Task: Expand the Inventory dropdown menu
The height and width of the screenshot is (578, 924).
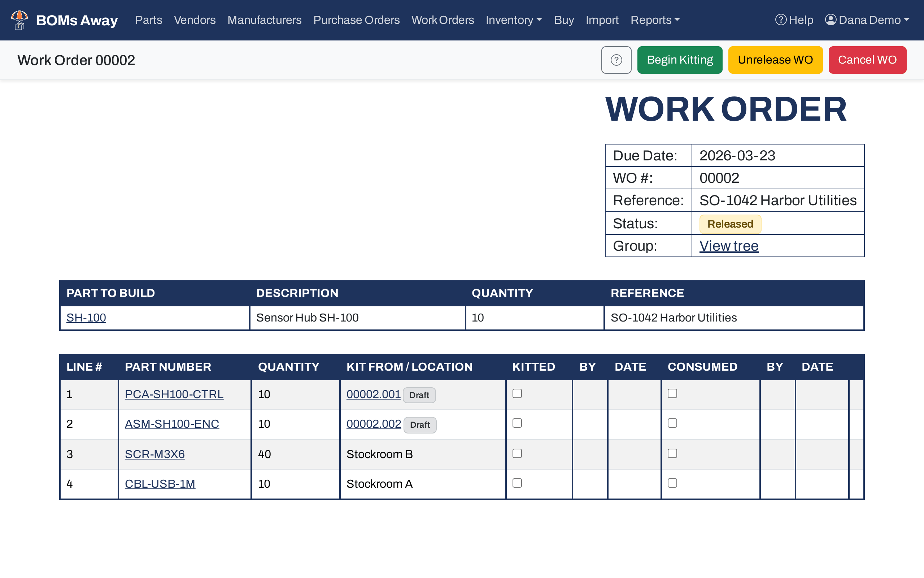Action: (x=514, y=20)
